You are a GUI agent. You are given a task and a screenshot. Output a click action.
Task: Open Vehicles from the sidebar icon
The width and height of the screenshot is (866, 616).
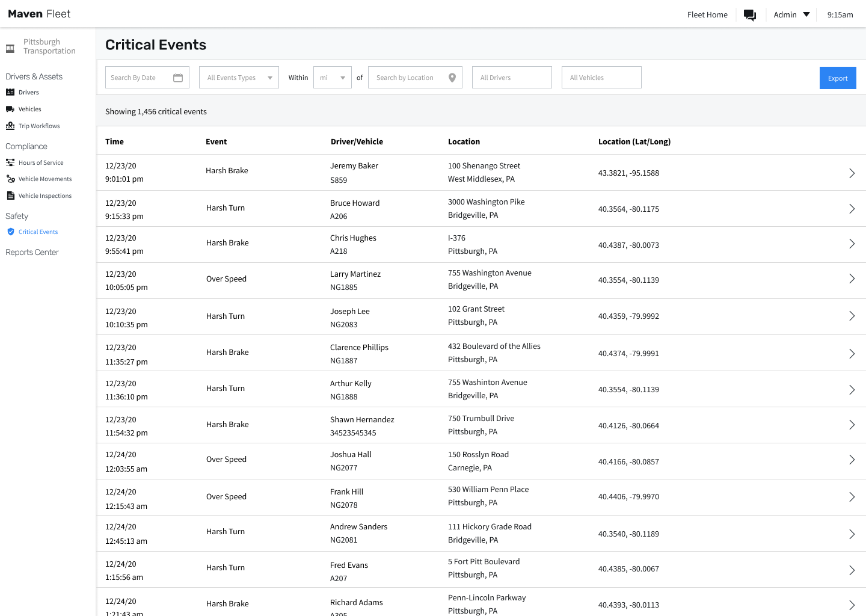pyautogui.click(x=10, y=109)
